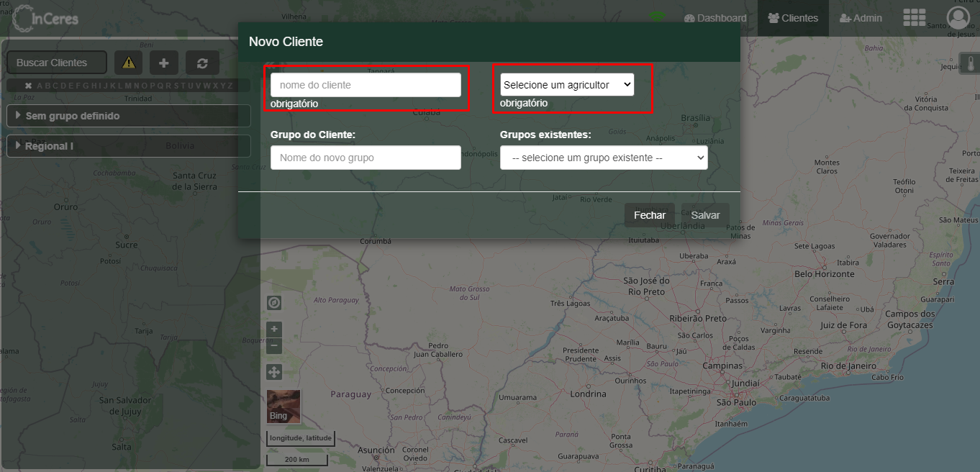Click the nome do cliente field
Viewport: 980px width, 472px height.
pyautogui.click(x=366, y=85)
